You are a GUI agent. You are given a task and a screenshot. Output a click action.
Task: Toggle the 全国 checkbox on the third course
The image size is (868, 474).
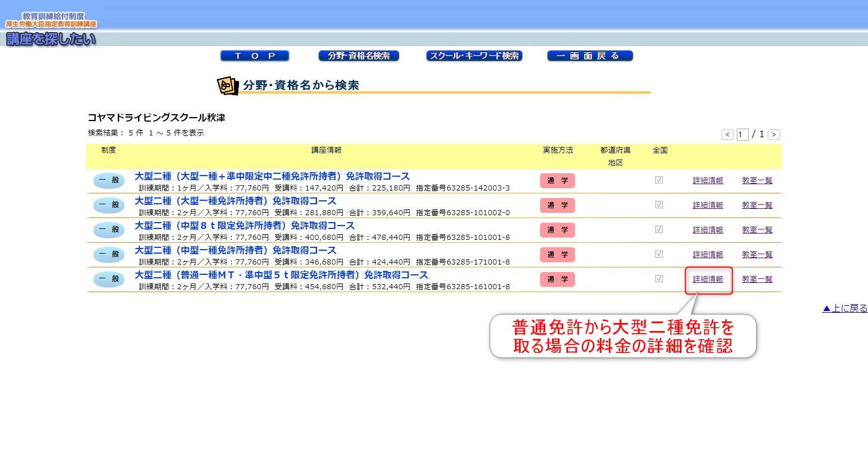pyautogui.click(x=659, y=229)
